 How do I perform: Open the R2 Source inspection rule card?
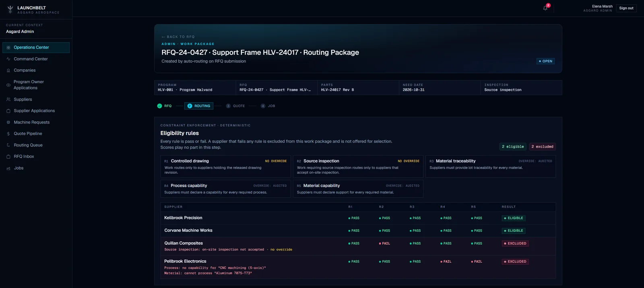358,167
